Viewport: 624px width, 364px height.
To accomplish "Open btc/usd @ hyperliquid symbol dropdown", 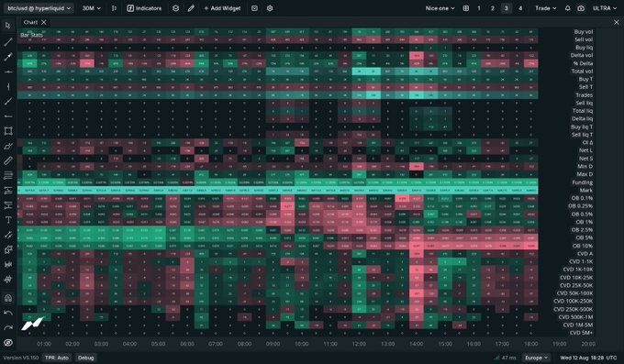I will tap(39, 8).
